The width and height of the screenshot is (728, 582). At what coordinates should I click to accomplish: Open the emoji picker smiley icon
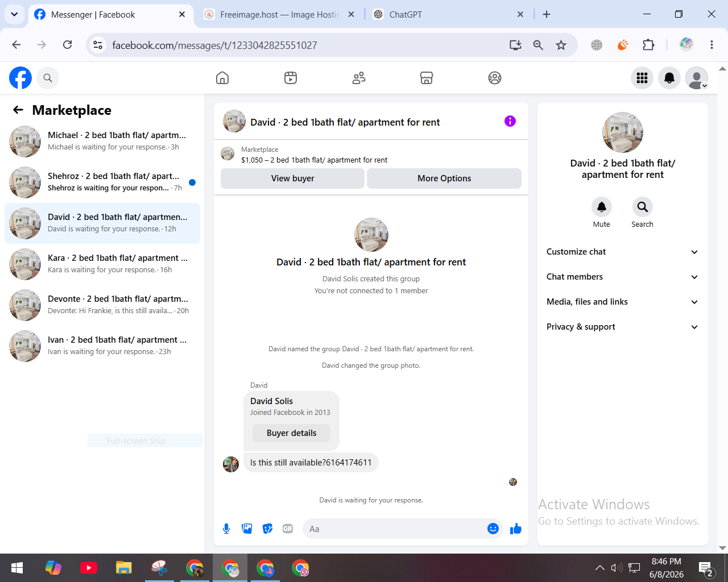click(x=493, y=529)
